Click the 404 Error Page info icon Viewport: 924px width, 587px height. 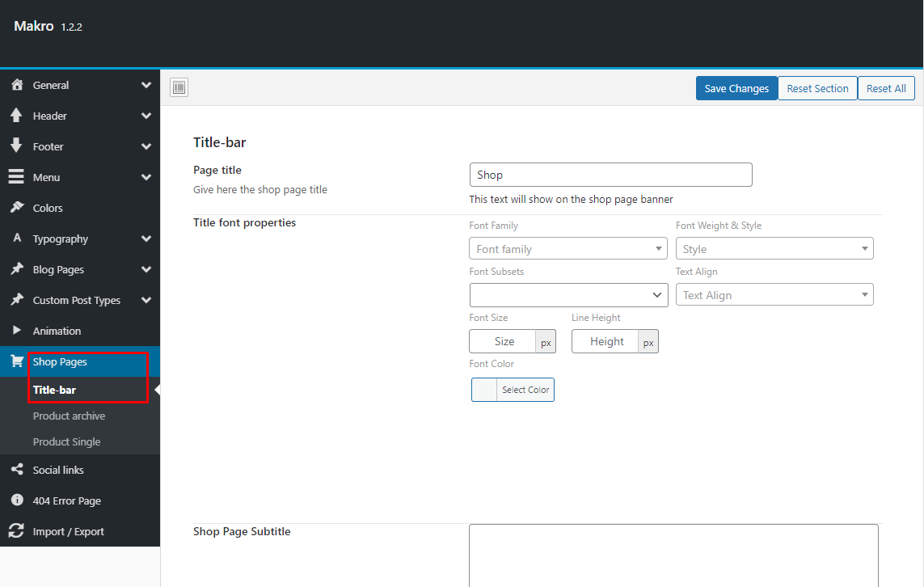[x=17, y=500]
